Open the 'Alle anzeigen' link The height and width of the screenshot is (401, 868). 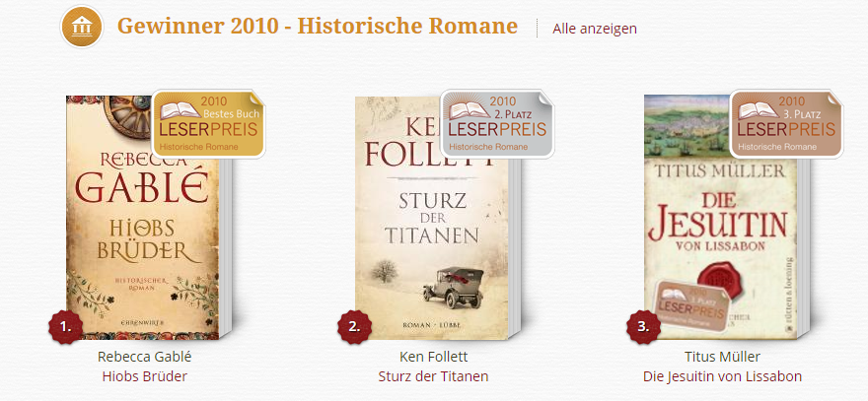coord(595,29)
